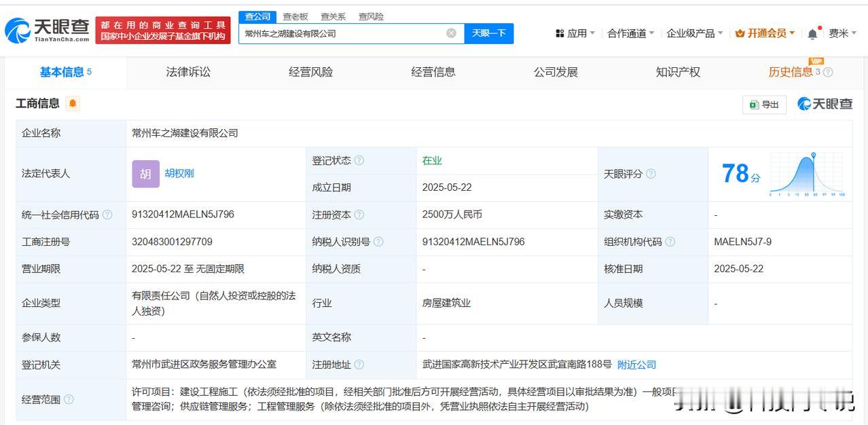Click the help icon next to 统一社会信用代码
The image size is (868, 425).
107,215
